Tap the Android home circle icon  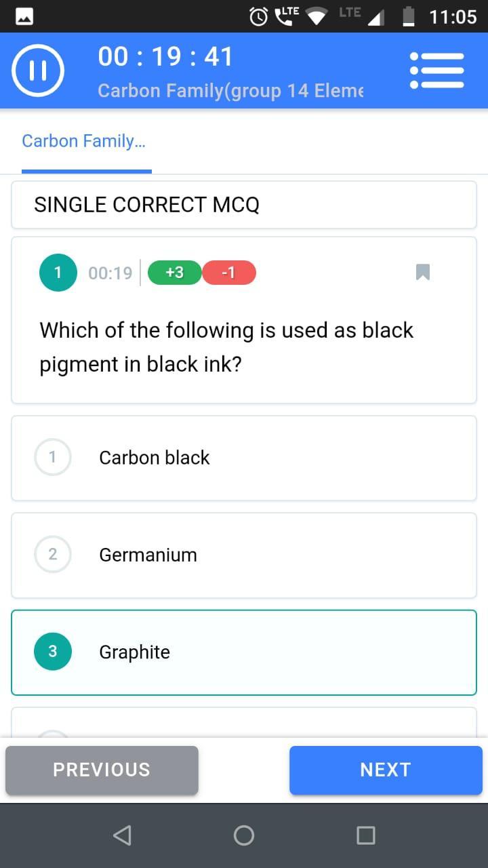point(244,835)
